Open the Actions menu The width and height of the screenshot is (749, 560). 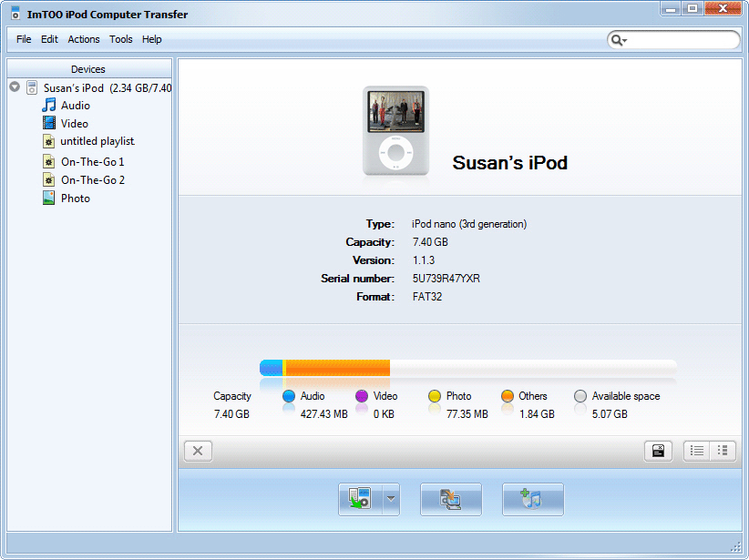[x=84, y=39]
